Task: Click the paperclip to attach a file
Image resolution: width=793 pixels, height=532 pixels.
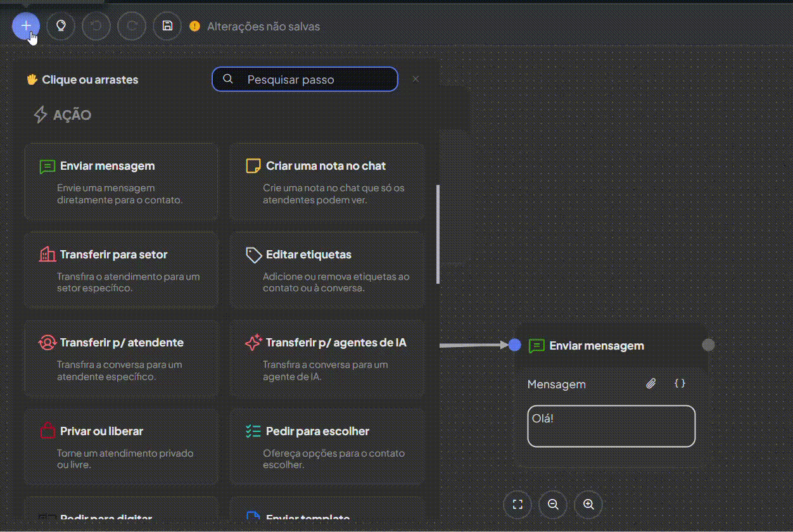Action: [650, 383]
